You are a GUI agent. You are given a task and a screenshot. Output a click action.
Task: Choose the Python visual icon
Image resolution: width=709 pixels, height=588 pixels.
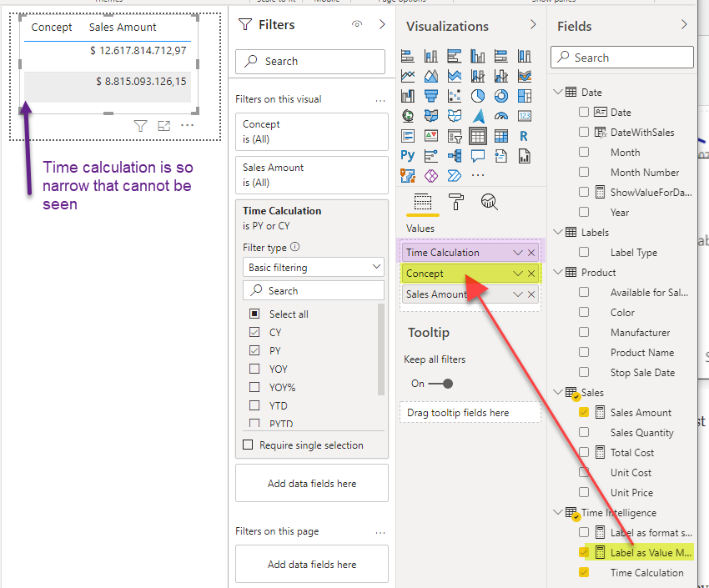(x=408, y=155)
